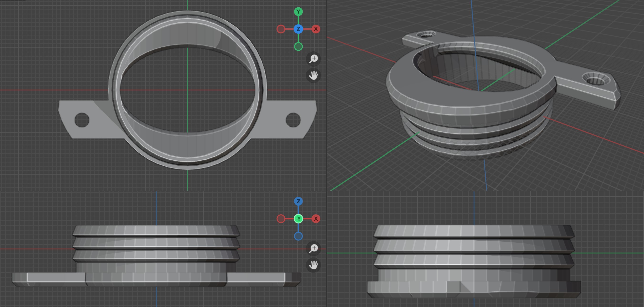
Task: Click negative X circle in front-view gizmo
Action: [x=281, y=218]
